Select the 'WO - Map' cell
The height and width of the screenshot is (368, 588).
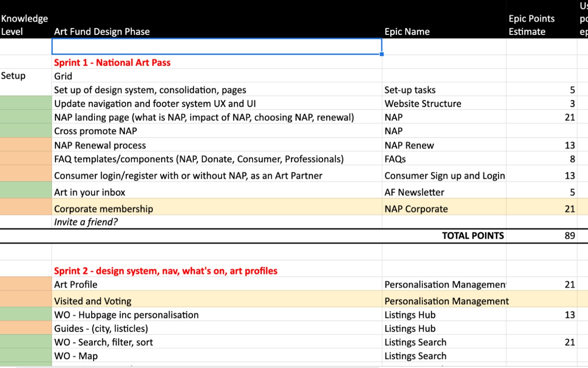pos(217,356)
